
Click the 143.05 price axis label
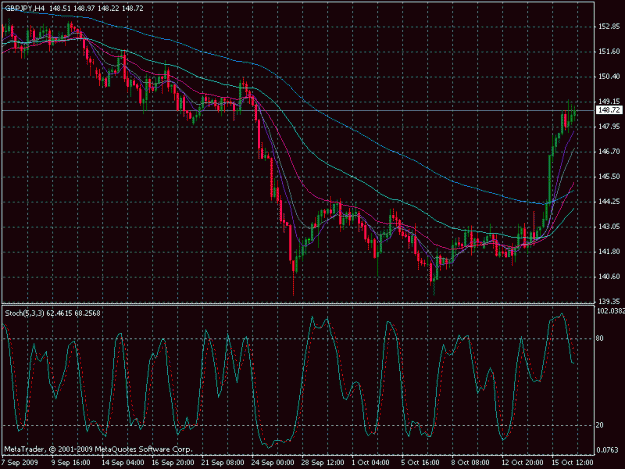tap(609, 226)
